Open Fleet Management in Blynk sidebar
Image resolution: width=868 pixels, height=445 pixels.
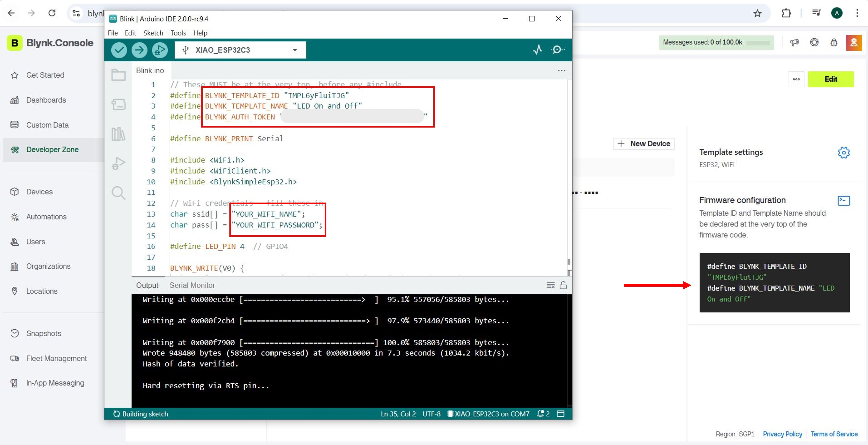point(56,358)
